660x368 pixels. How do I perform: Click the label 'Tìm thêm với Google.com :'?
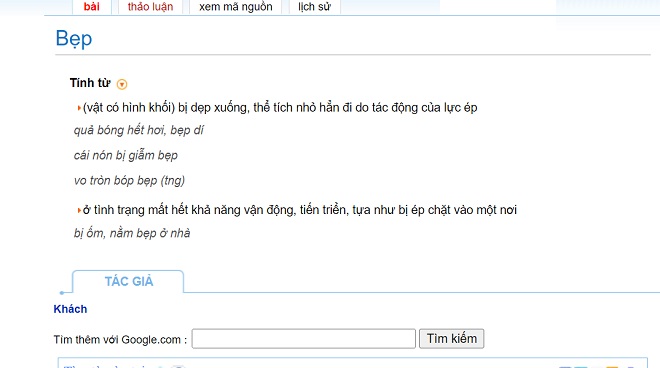[120, 339]
